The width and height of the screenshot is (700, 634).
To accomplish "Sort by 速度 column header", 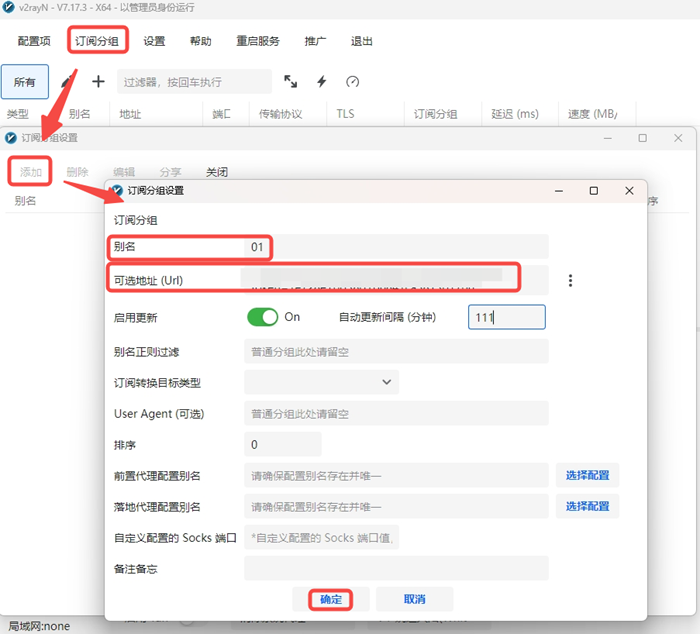I will (592, 114).
